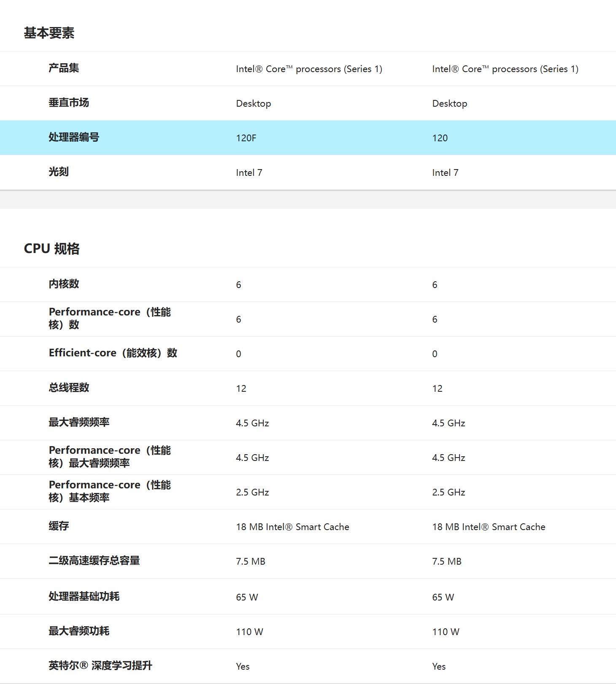Click the Efficient-core（能效核）数 label

coord(113,353)
